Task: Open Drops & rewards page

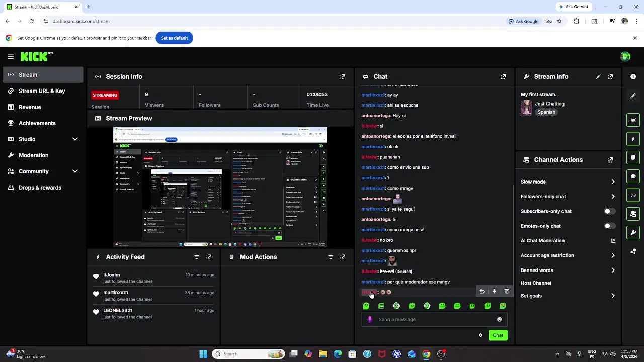Action: pyautogui.click(x=43, y=188)
